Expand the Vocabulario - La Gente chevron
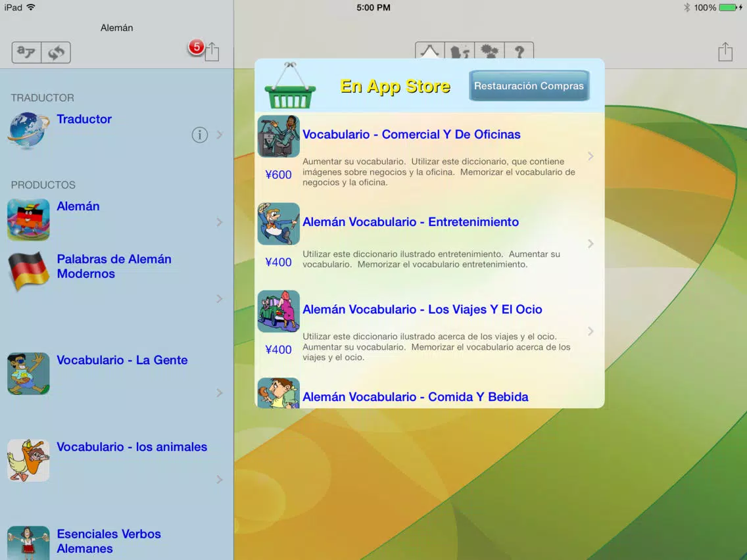The height and width of the screenshot is (560, 747). (220, 393)
